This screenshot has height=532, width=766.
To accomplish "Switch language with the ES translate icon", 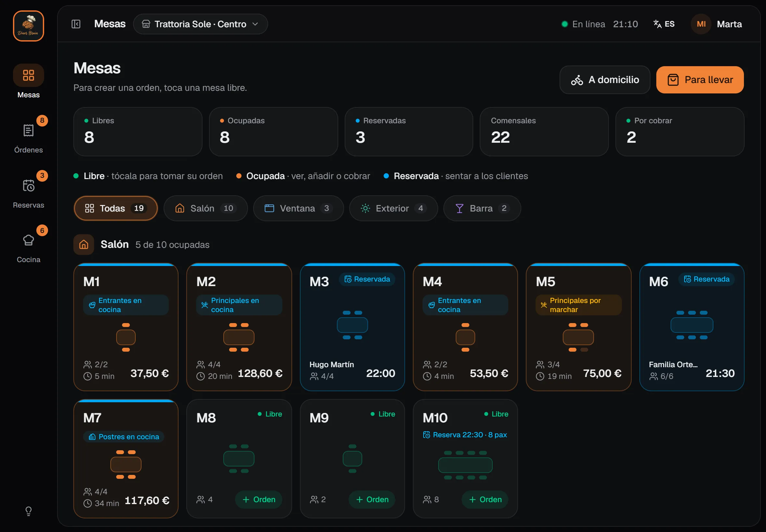I will pos(664,24).
